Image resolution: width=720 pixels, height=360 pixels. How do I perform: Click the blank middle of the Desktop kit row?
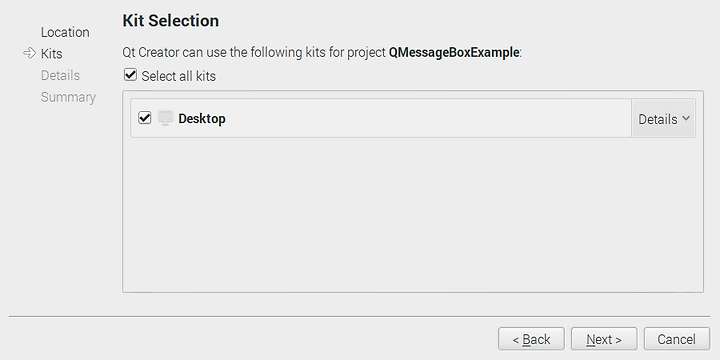pos(427,118)
